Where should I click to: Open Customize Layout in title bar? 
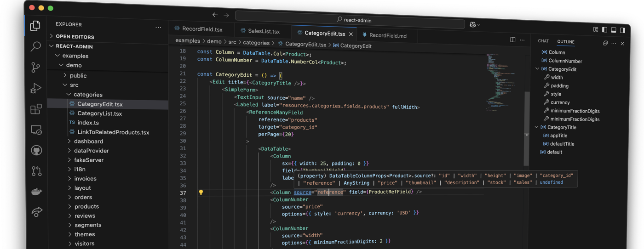click(x=596, y=29)
